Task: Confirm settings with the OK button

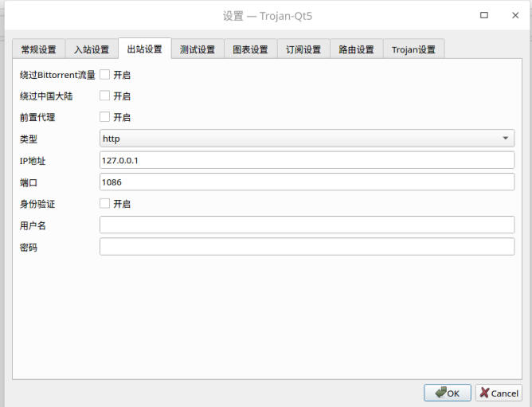Action: coord(447,393)
